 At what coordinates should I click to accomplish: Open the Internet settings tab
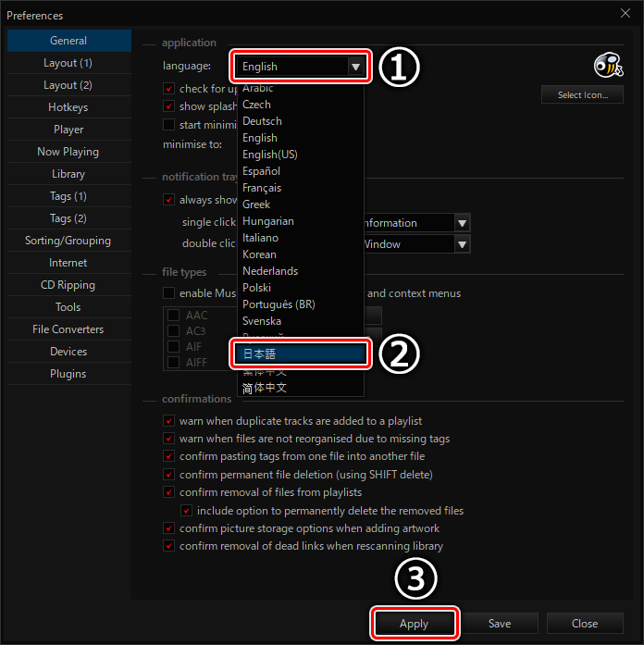[x=68, y=263]
